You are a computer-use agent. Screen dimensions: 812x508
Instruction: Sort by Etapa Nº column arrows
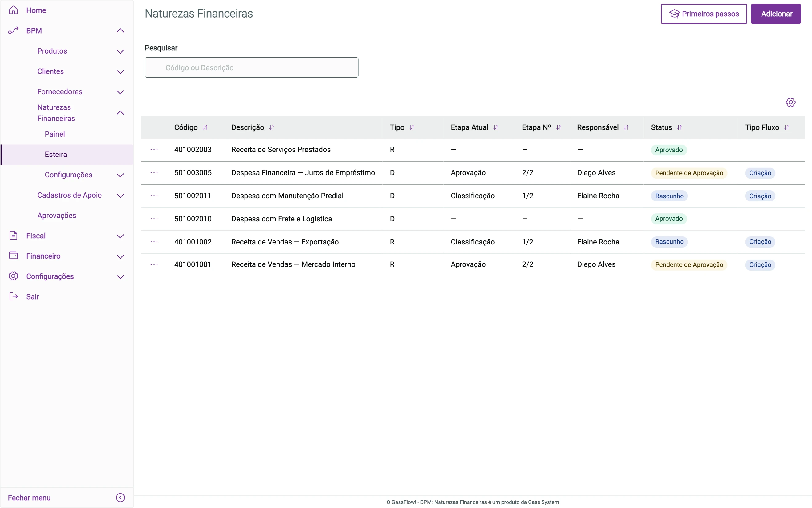558,128
